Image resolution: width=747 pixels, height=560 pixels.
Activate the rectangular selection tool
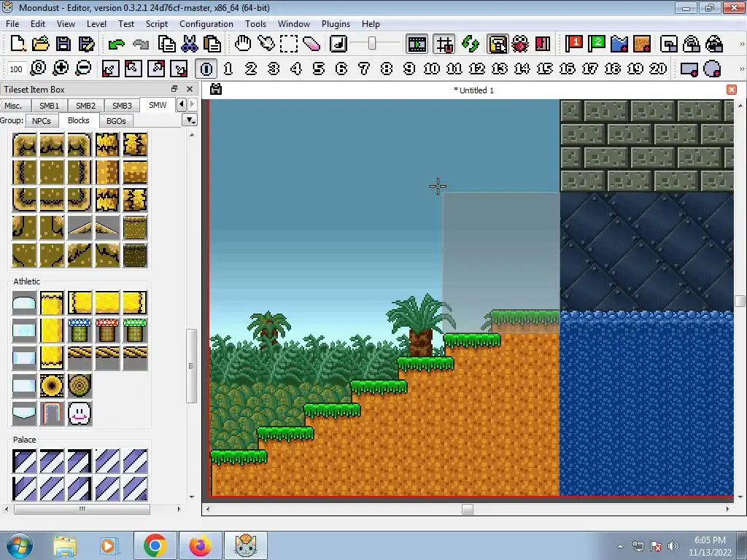pyautogui.click(x=289, y=44)
